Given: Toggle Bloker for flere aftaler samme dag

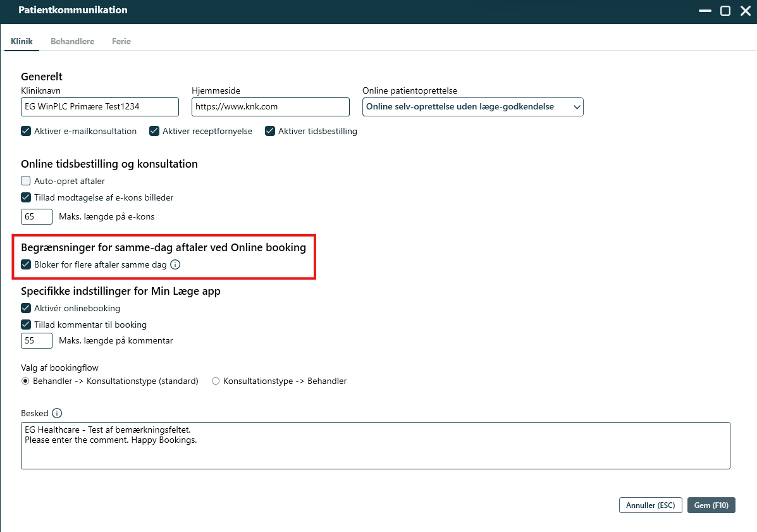Looking at the screenshot, I should (26, 265).
